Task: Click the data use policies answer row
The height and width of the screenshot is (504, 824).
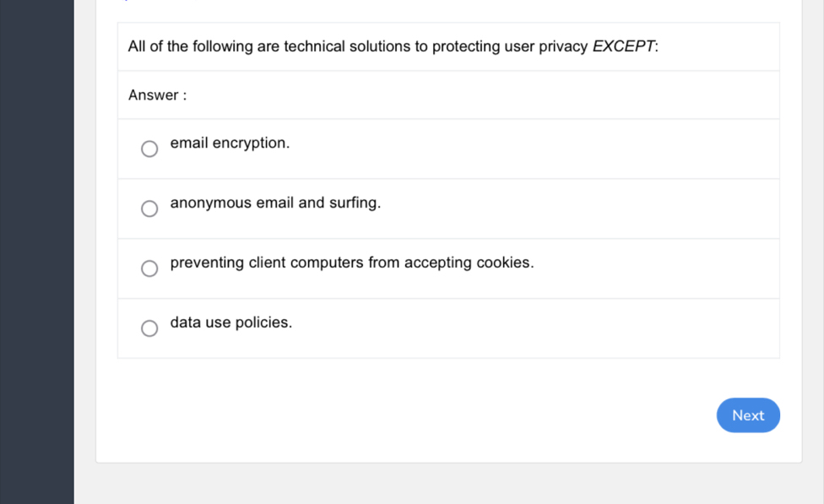Action: point(447,328)
